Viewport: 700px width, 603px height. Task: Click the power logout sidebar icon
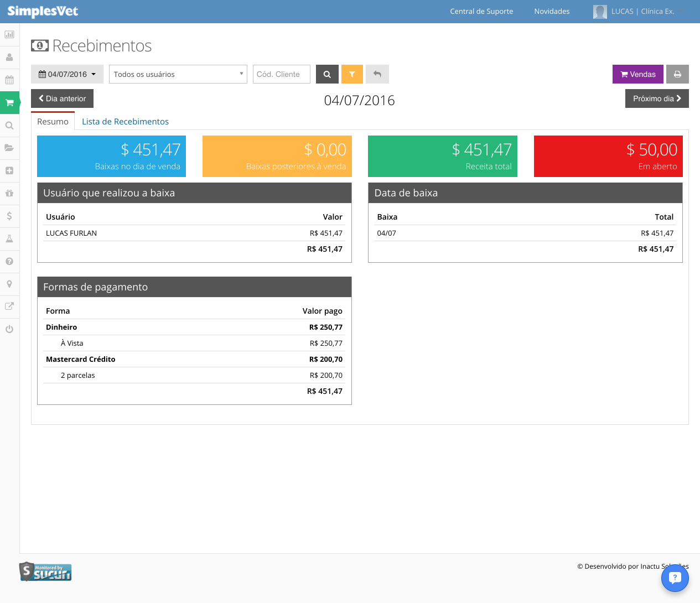(x=9, y=329)
